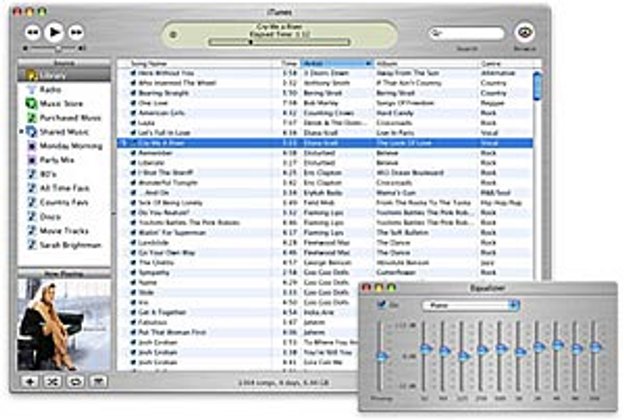Click in the Search field

coord(466,33)
